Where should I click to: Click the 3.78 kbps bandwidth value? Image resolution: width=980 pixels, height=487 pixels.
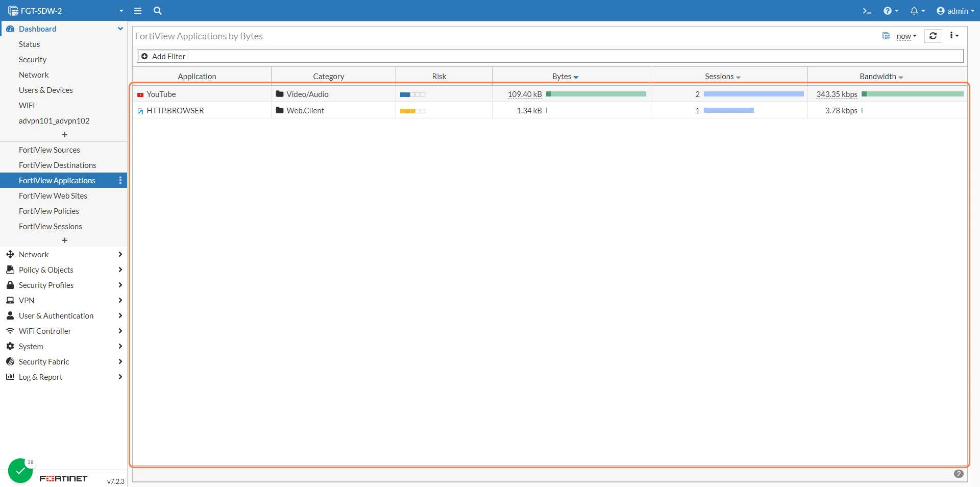841,110
